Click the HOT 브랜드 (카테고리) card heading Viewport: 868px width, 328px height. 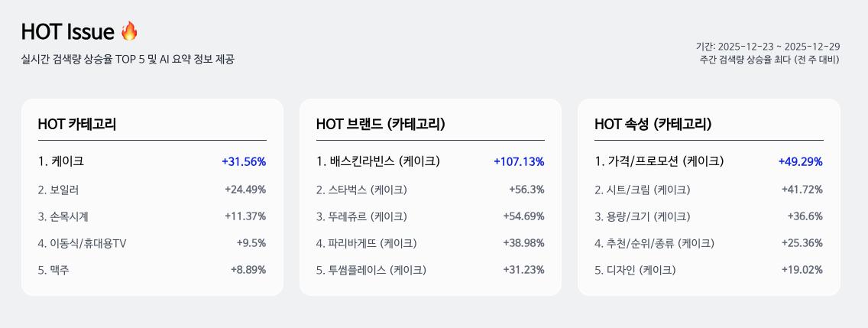381,124
